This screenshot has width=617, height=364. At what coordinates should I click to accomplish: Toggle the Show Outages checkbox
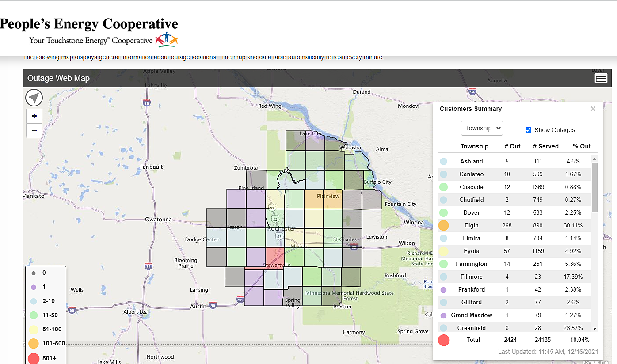point(528,130)
